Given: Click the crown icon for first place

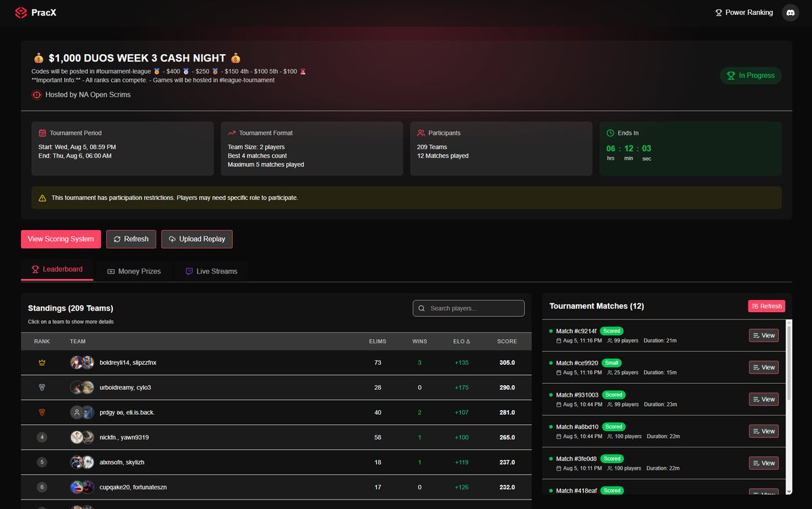Looking at the screenshot, I should coord(42,363).
